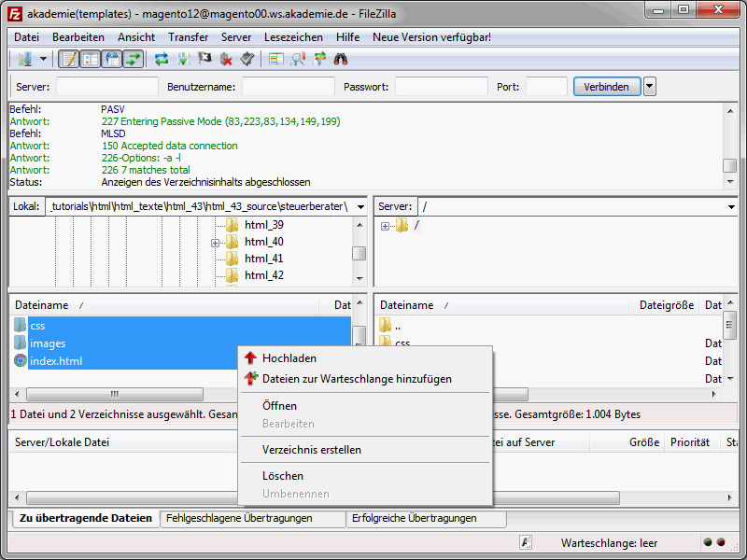Toggle transfer queue display
Screen dimensions: 747x560
coord(133,59)
